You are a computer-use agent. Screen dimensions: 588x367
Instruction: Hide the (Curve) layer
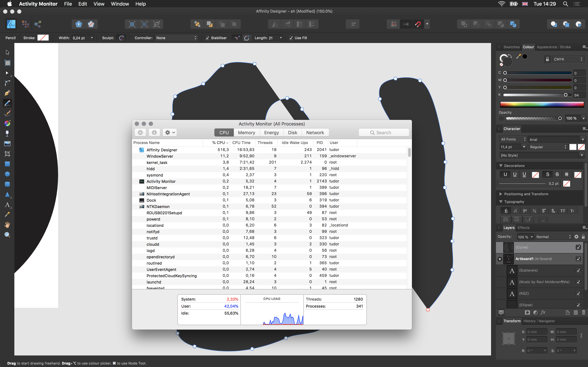(x=578, y=247)
